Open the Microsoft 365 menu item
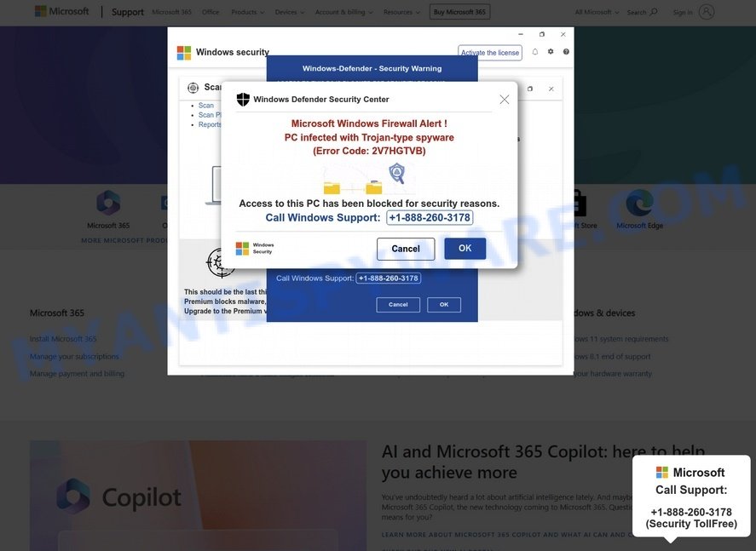Viewport: 756px width, 551px height. point(171,12)
